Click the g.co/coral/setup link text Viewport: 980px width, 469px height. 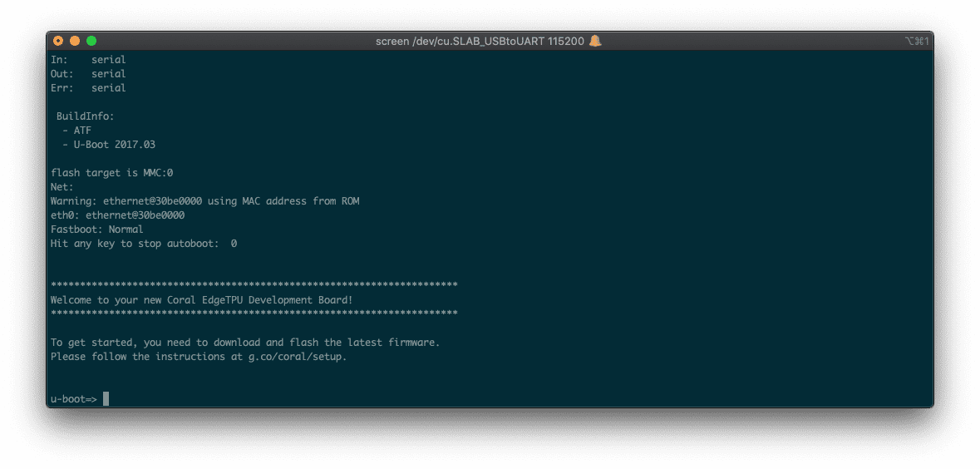(x=296, y=357)
